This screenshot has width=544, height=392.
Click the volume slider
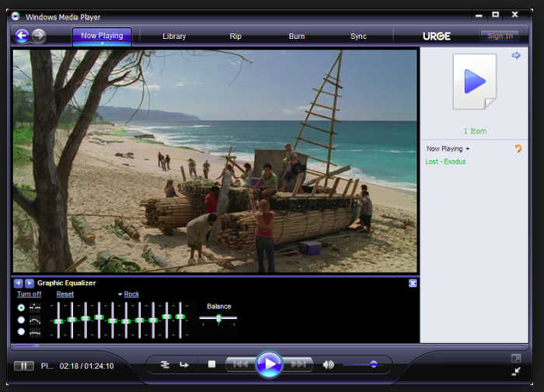coord(363,365)
